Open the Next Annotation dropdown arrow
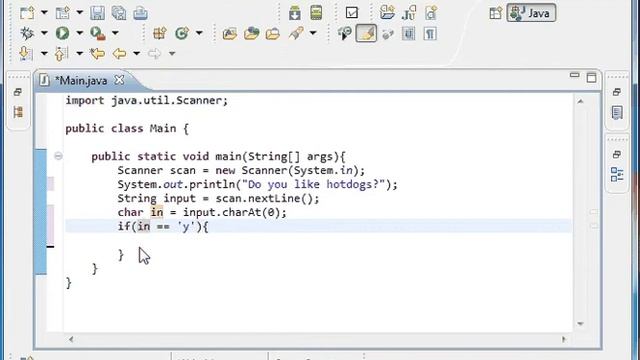Viewport: 640px width, 360px height. pos(44,53)
